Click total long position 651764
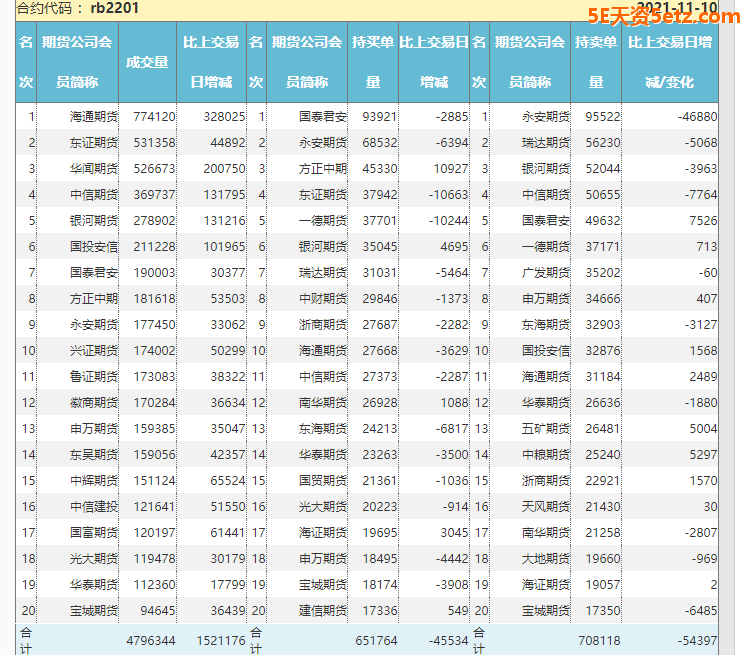 (376, 641)
